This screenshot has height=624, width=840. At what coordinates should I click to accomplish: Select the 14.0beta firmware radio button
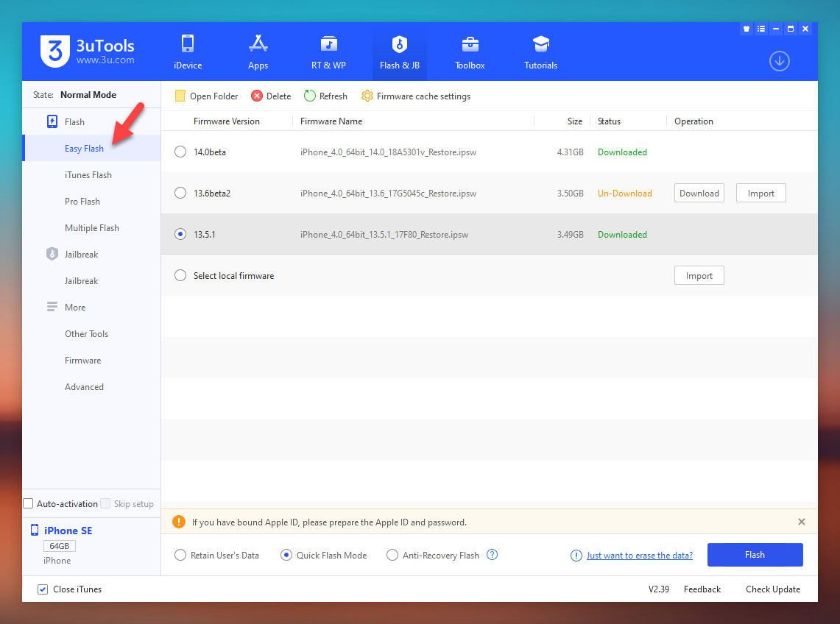coord(180,152)
